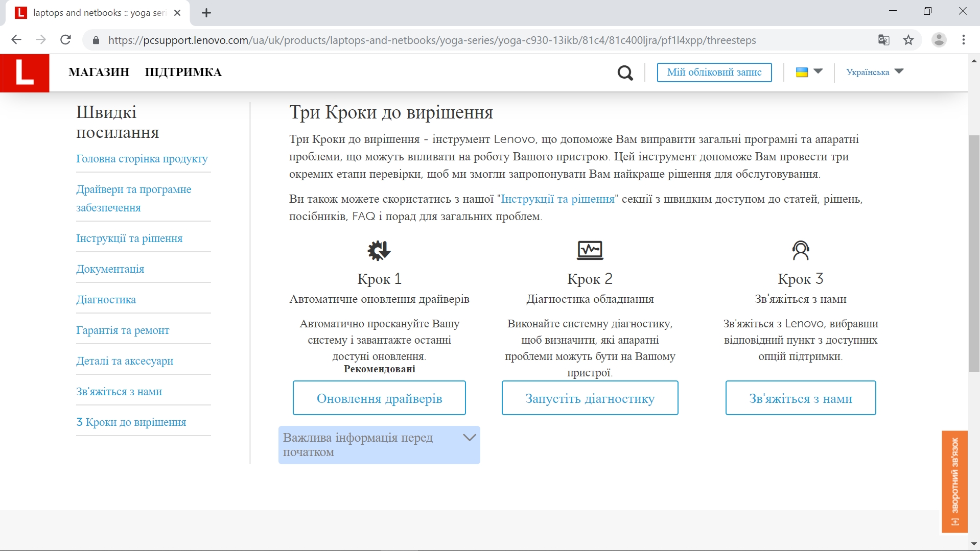Open Документація sidebar link
The width and height of the screenshot is (980, 551).
(110, 269)
